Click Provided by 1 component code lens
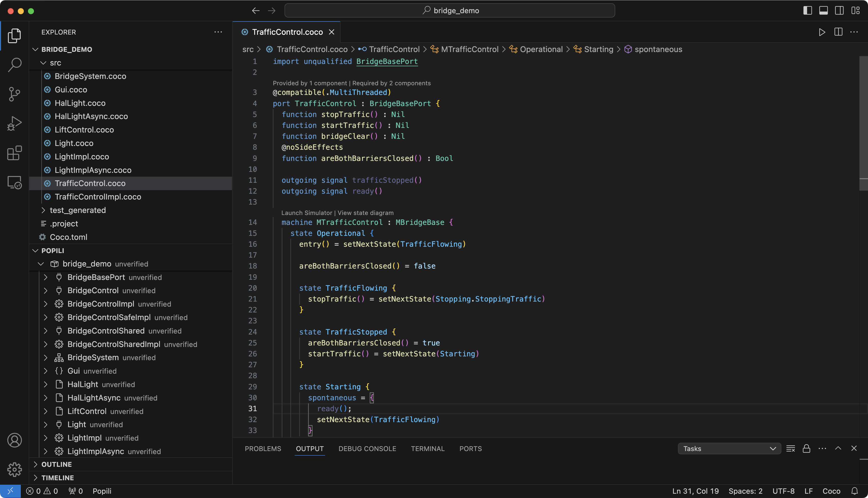This screenshot has width=868, height=498. click(310, 83)
